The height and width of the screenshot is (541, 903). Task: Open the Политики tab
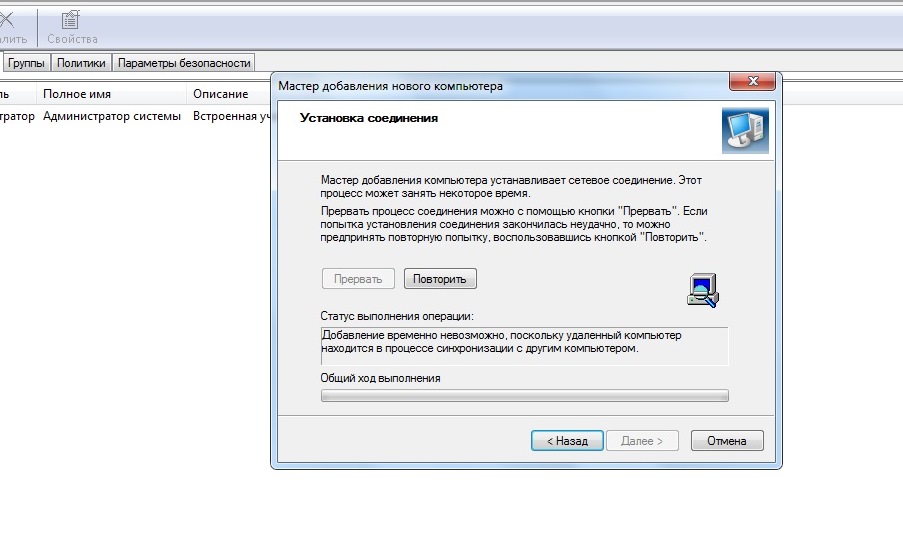pyautogui.click(x=81, y=62)
